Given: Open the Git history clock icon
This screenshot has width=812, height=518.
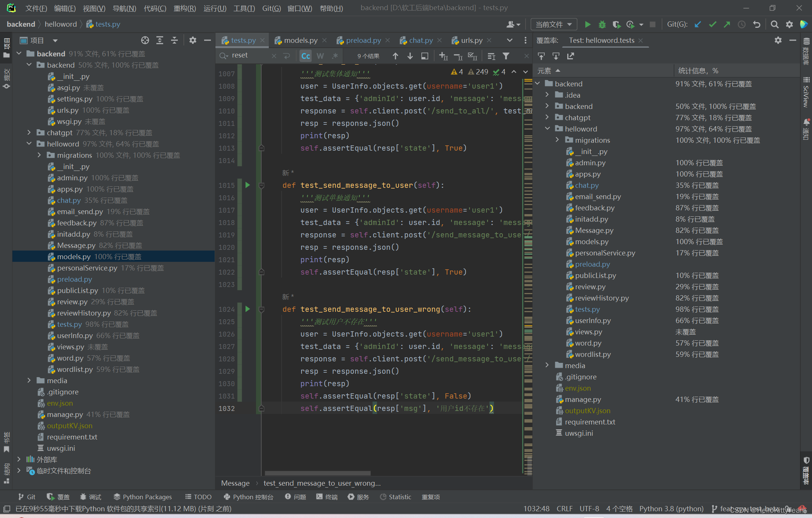Looking at the screenshot, I should pyautogui.click(x=742, y=24).
